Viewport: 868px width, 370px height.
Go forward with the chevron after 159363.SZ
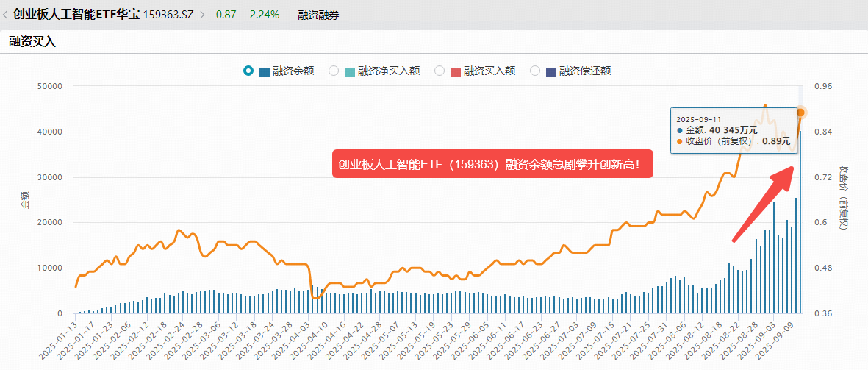coord(202,15)
